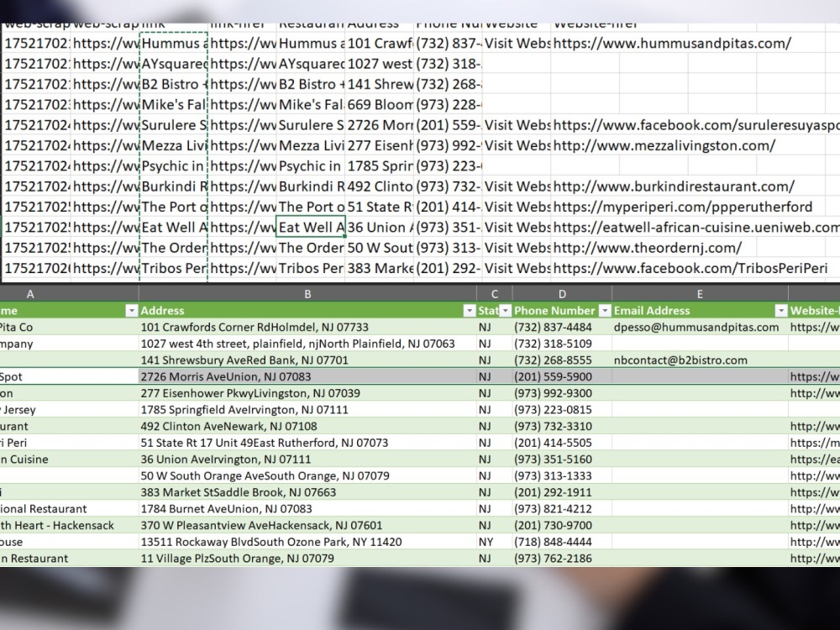
Task: Select phone number (201) 730-9700
Action: (562, 526)
